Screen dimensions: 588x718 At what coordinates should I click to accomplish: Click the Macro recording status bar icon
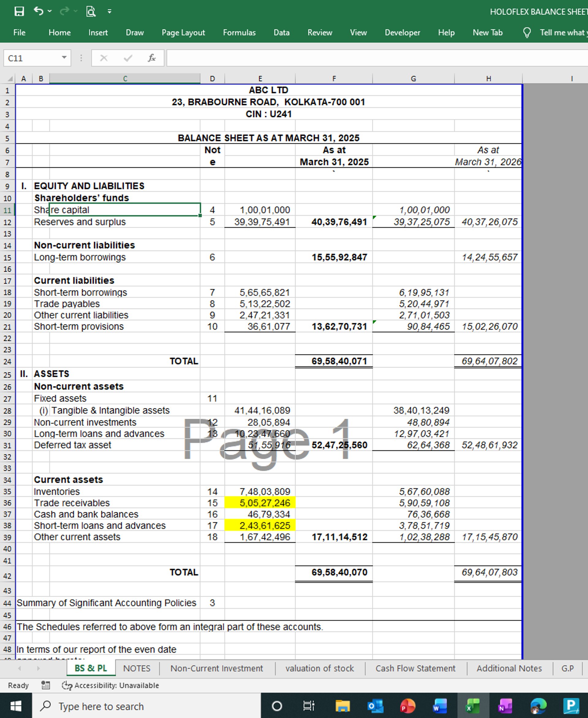point(46,685)
